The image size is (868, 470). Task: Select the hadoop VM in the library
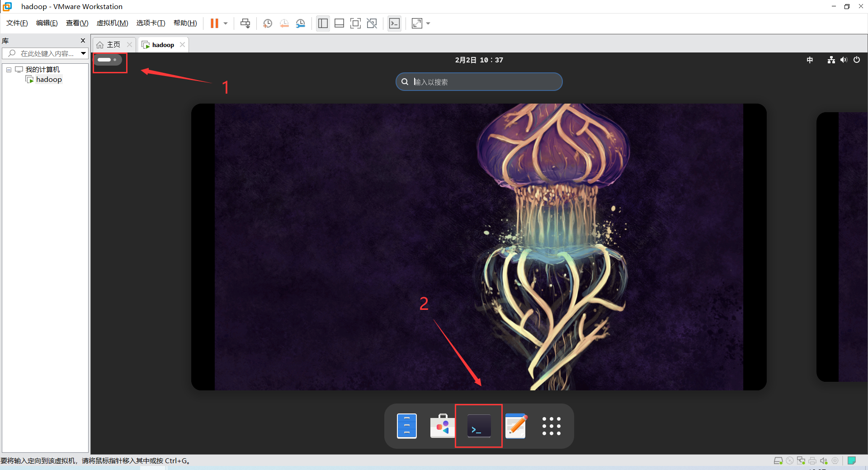pos(49,80)
